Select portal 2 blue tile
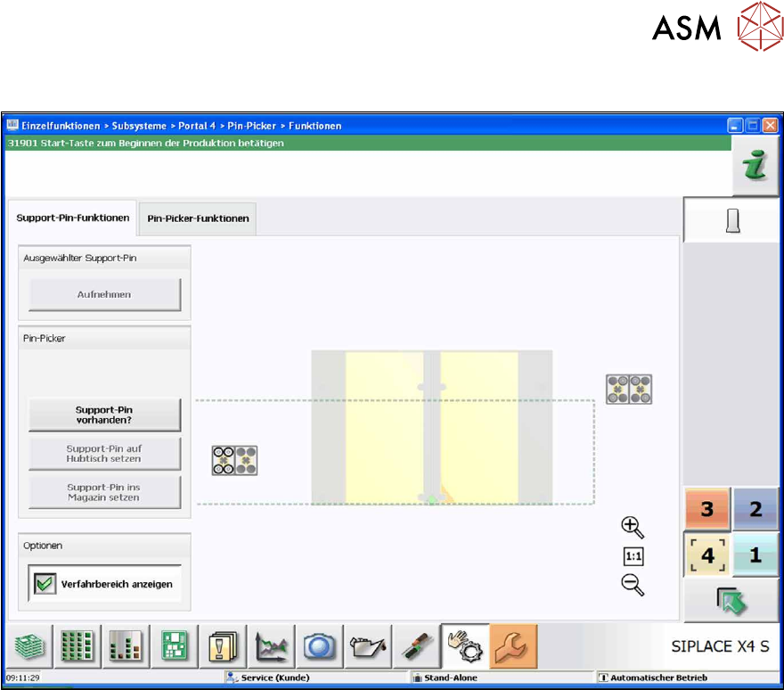 pos(755,509)
